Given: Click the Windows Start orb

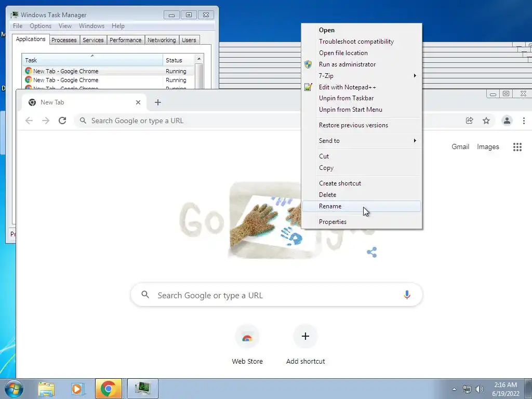Looking at the screenshot, I should pyautogui.click(x=14, y=389).
